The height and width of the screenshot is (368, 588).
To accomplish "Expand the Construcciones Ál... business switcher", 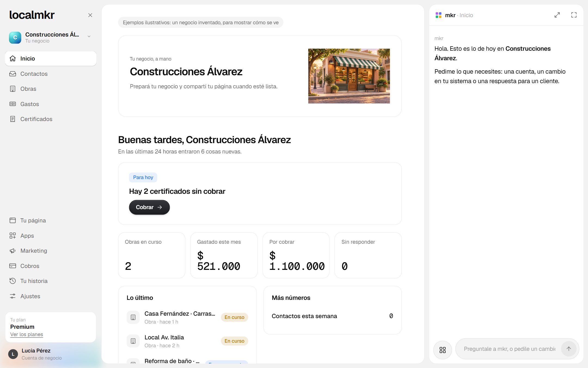I will coord(51,37).
